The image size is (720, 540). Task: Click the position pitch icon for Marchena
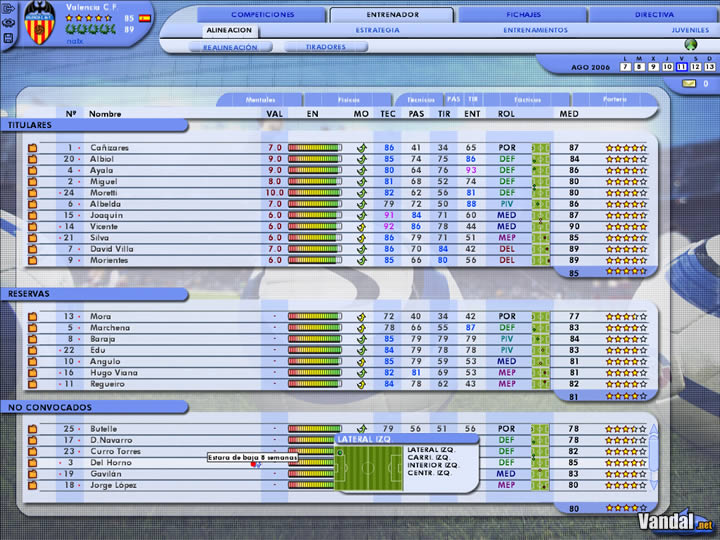click(540, 328)
